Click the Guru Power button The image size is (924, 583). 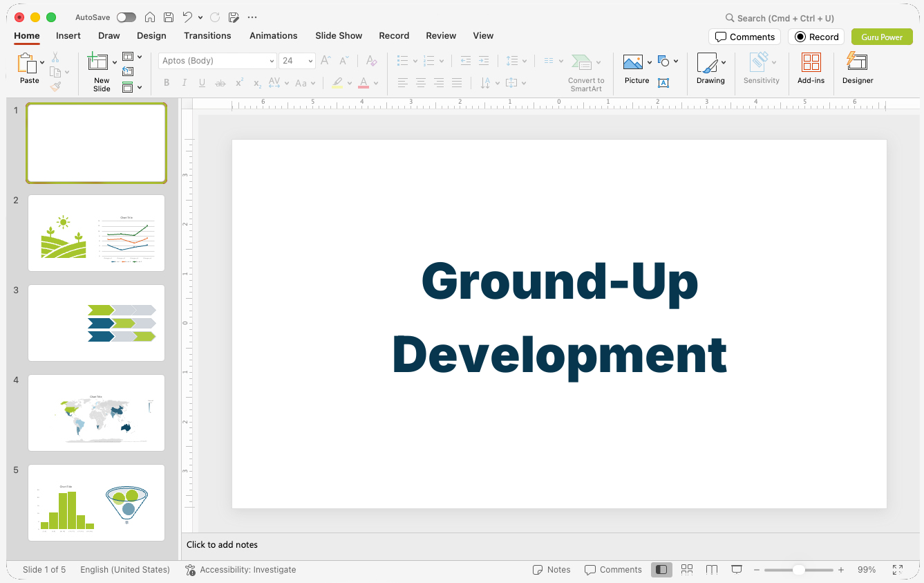(882, 37)
